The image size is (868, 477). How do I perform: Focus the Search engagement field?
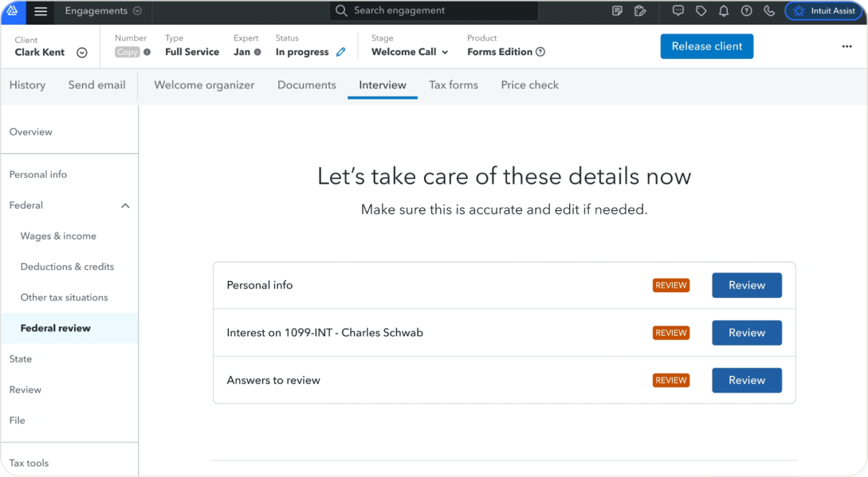[434, 10]
